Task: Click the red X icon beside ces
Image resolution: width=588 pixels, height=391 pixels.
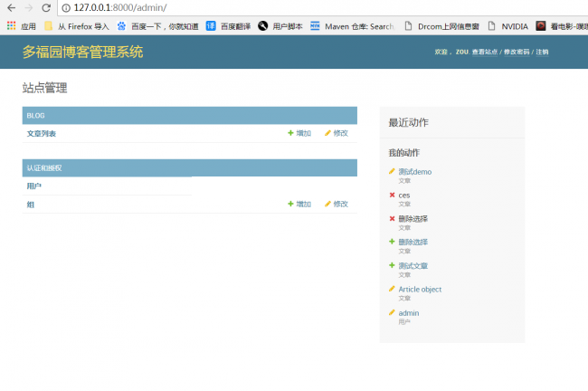Action: tap(392, 195)
